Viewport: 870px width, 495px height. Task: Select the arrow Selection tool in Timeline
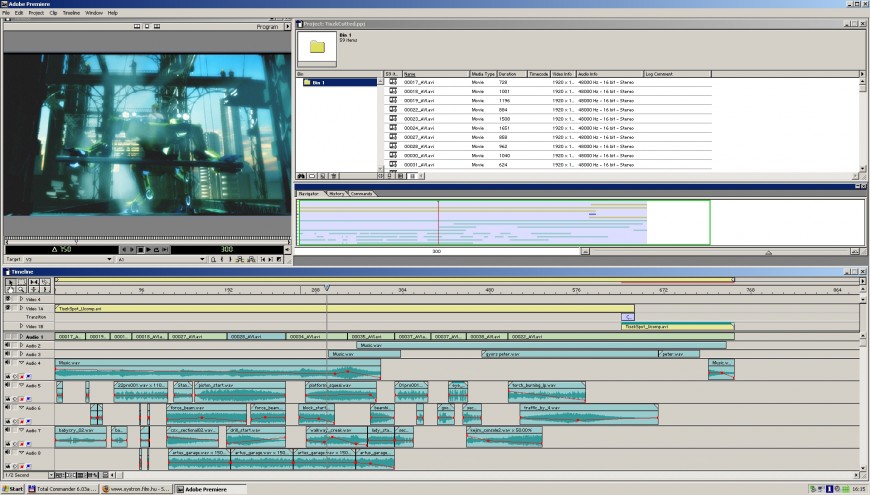[x=9, y=283]
